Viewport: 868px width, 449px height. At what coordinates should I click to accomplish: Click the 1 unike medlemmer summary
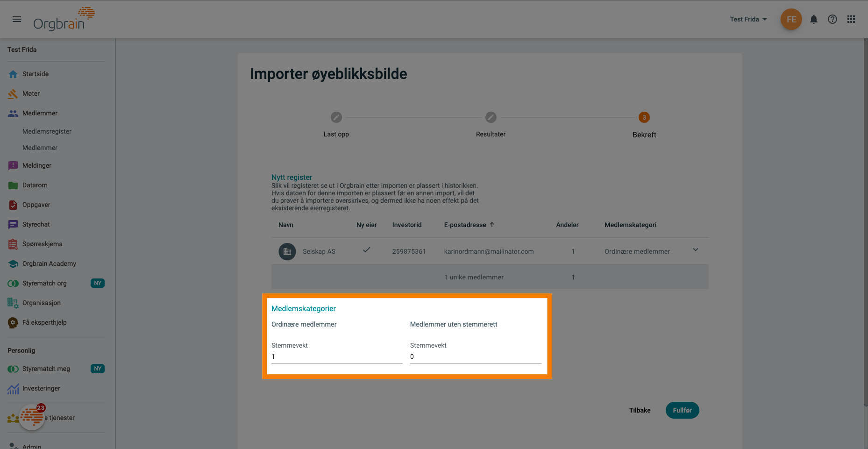pos(474,277)
